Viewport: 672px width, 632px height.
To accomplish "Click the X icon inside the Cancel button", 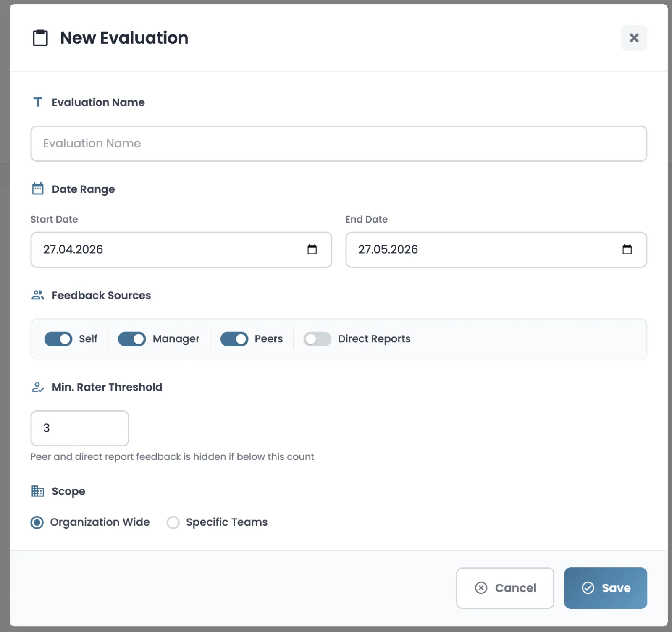I will tap(481, 588).
